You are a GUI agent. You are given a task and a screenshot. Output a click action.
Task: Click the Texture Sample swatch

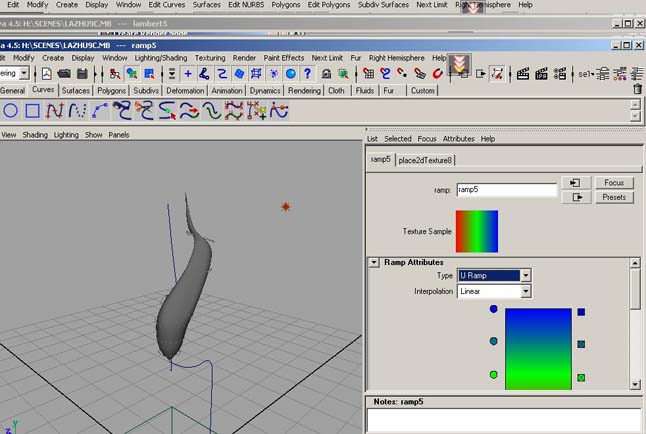[477, 231]
